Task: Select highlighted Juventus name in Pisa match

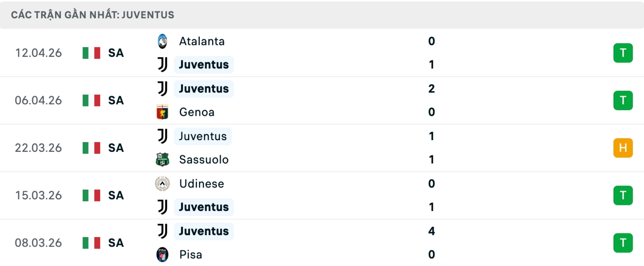Action: (204, 231)
